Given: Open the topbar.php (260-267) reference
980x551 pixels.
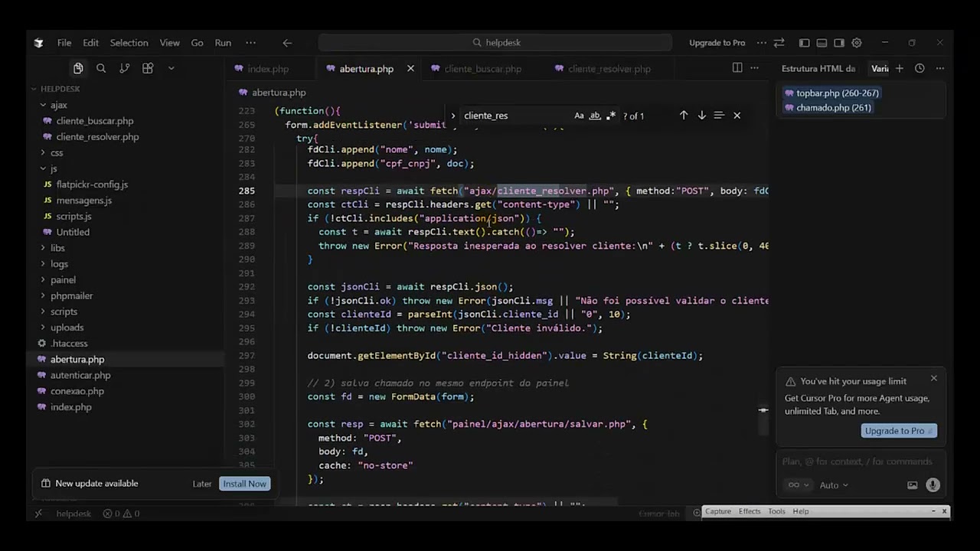Looking at the screenshot, I should [831, 93].
